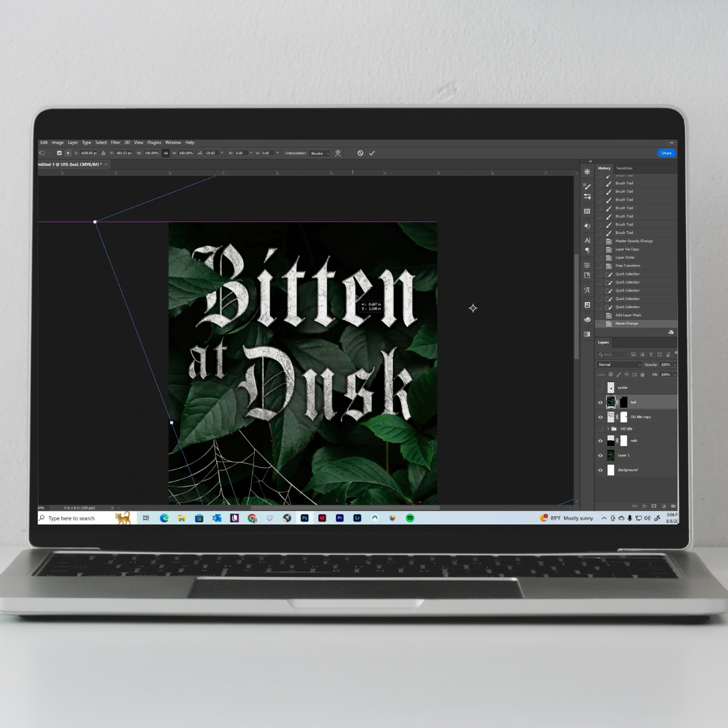Hide the web layer
The width and height of the screenshot is (728, 728).
coord(601,441)
